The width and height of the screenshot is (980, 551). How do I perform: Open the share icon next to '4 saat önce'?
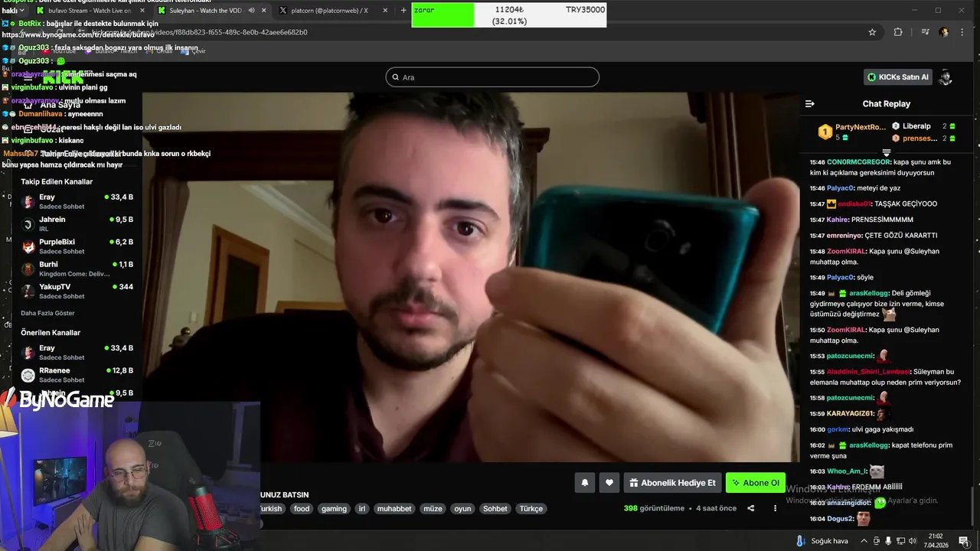pyautogui.click(x=751, y=508)
